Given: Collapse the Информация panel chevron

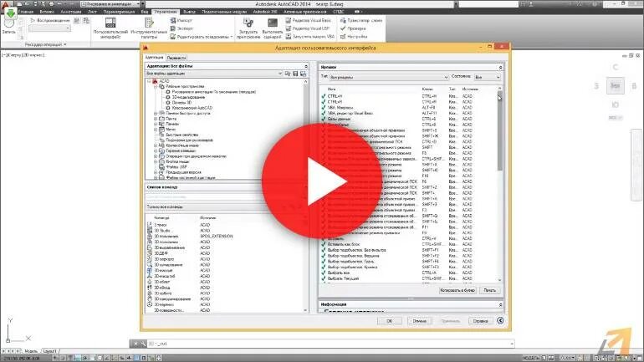Looking at the screenshot, I should [x=500, y=304].
